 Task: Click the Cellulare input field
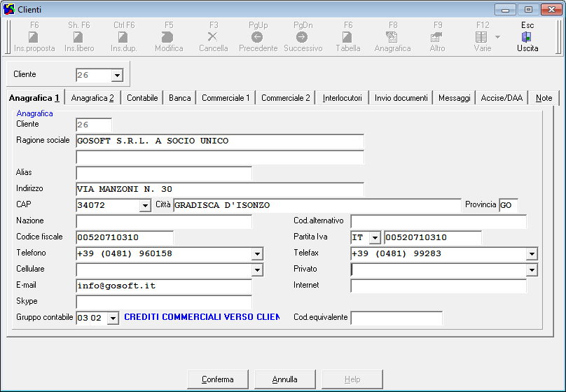[164, 269]
